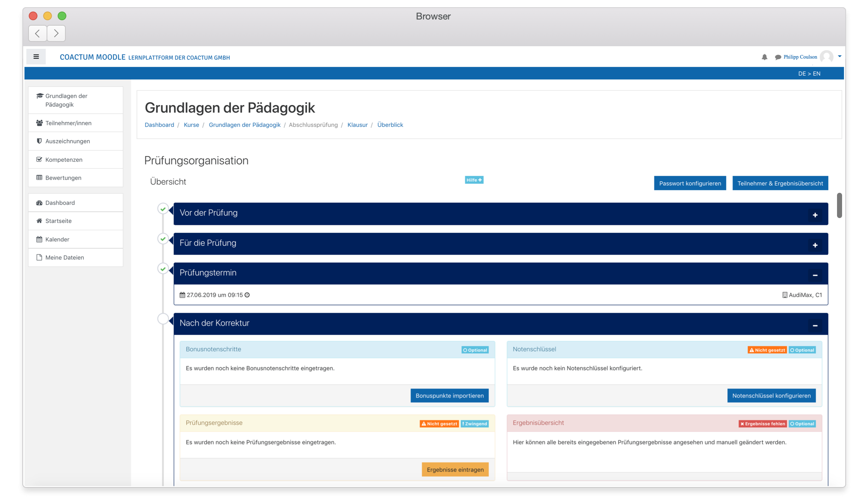Click Bonuspunkte importieren
The image size is (867, 504).
click(x=449, y=395)
